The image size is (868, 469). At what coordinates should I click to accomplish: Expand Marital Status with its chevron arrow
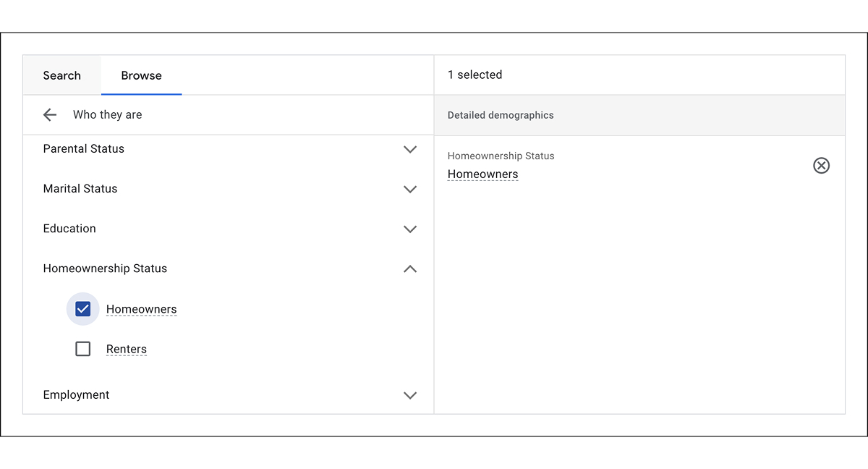[x=410, y=189]
